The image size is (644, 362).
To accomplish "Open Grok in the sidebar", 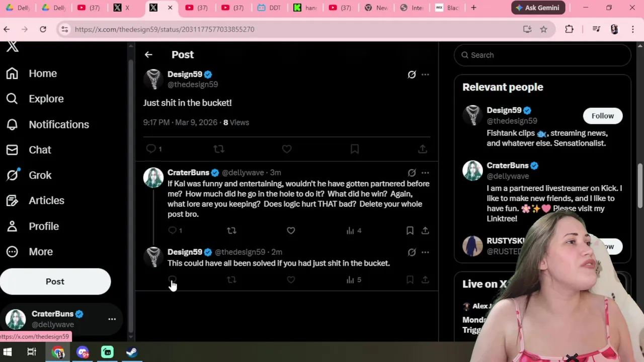I will 29,175.
